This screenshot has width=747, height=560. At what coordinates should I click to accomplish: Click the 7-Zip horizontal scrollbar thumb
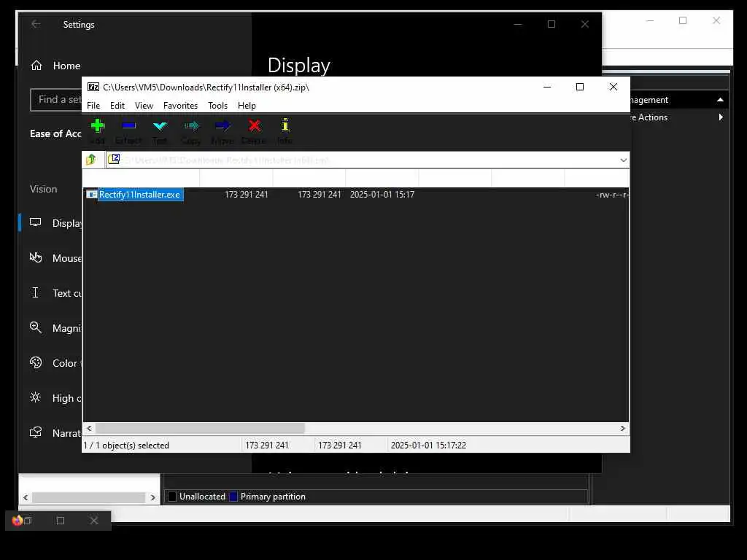[x=200, y=428]
